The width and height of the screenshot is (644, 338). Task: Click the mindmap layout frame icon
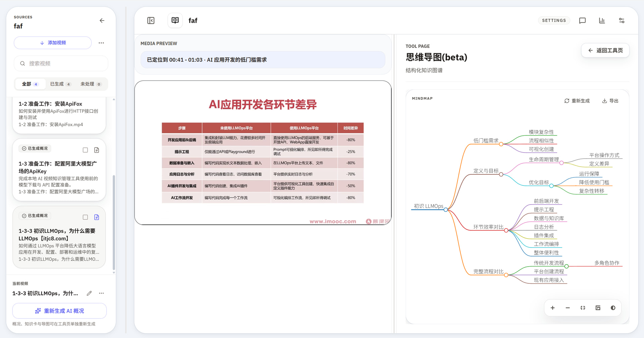[598, 308]
